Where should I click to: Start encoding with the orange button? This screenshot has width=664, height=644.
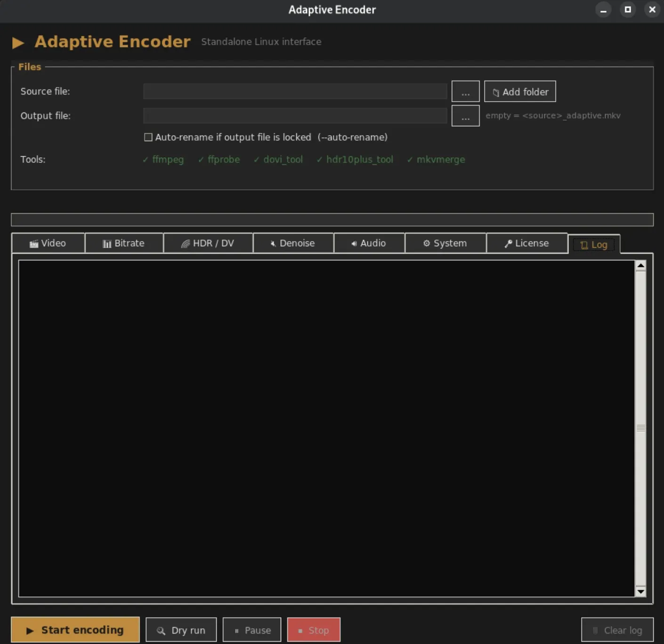coord(75,629)
